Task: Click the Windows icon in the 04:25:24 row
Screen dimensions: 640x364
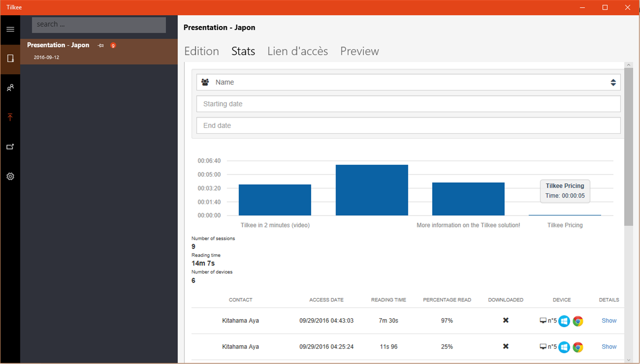Action: click(x=564, y=347)
